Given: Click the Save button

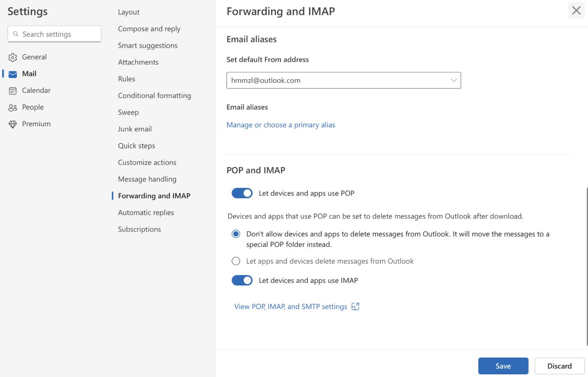Looking at the screenshot, I should coord(503,366).
